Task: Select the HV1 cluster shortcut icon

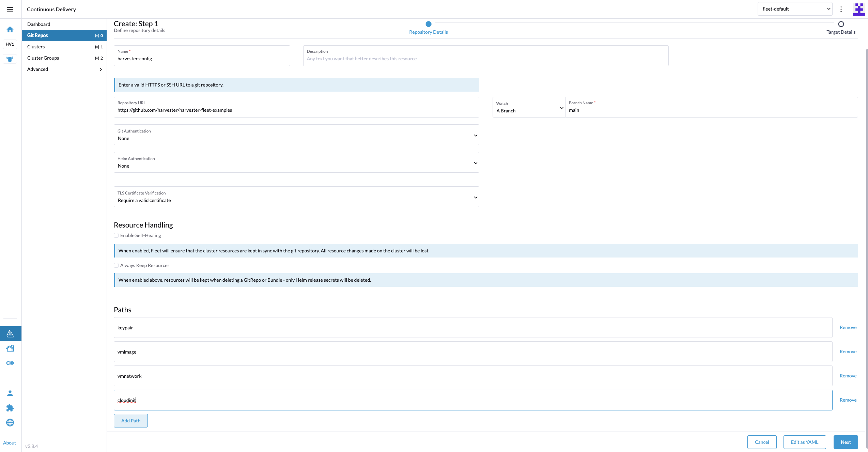Action: click(10, 44)
